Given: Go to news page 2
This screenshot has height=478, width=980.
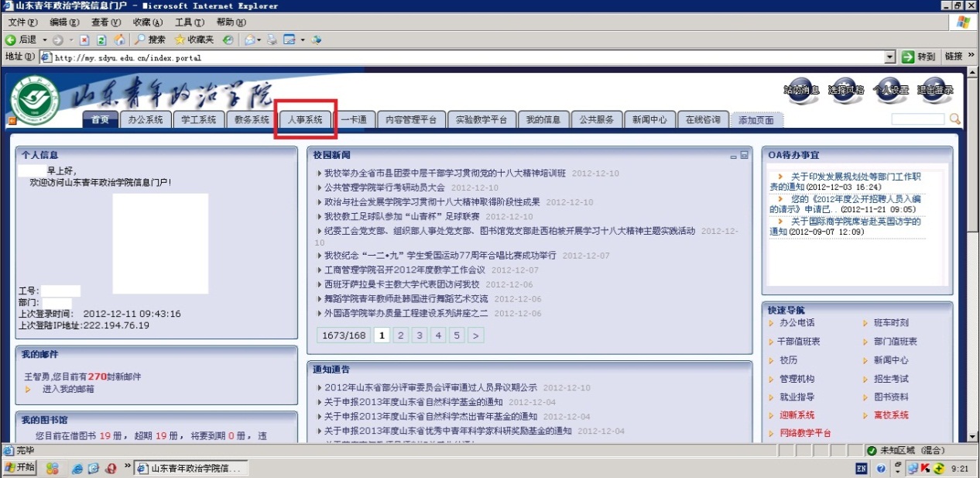Looking at the screenshot, I should point(401,335).
